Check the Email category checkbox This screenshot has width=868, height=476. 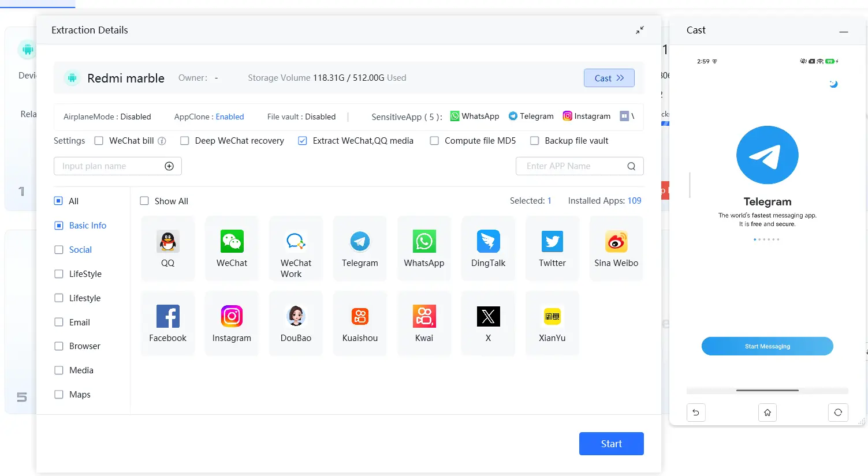(x=58, y=323)
